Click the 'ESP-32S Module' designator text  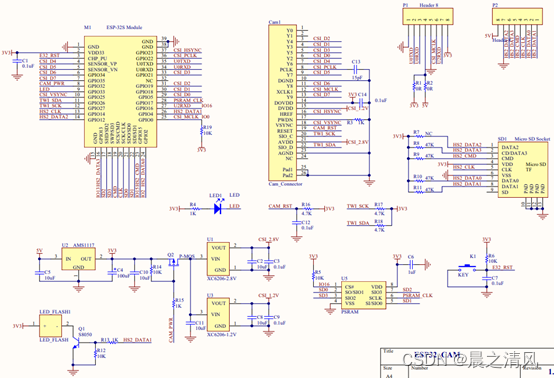click(x=124, y=27)
